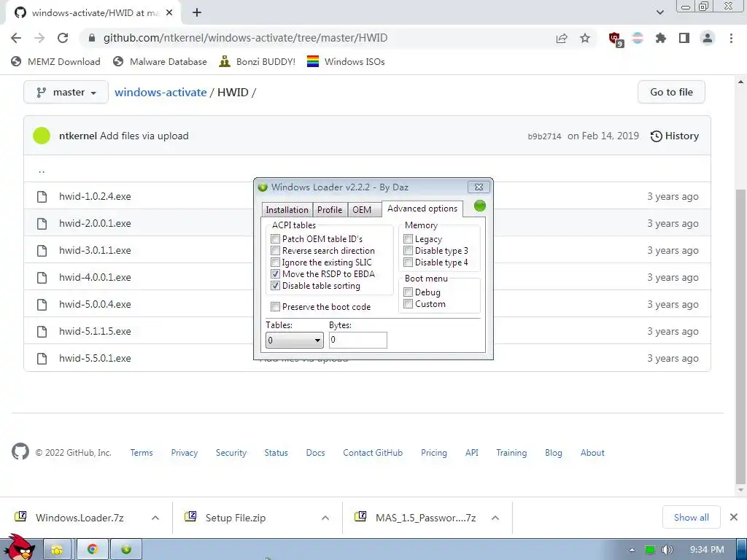The image size is (747, 560).
Task: Expand Setup File.zip download options
Action: point(325,518)
